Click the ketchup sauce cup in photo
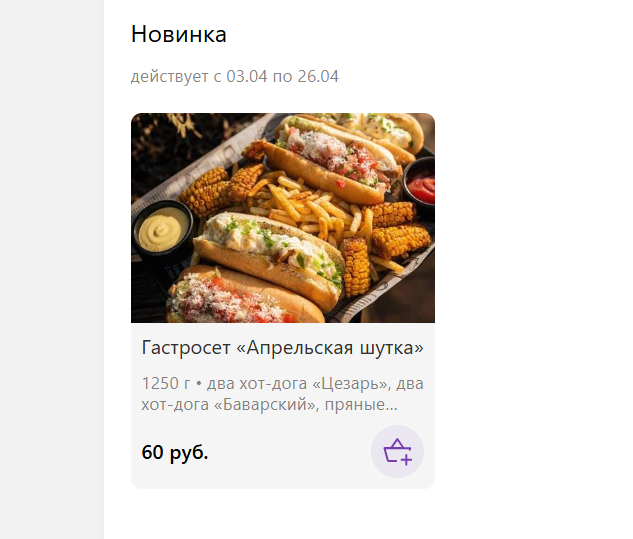 coord(419,184)
